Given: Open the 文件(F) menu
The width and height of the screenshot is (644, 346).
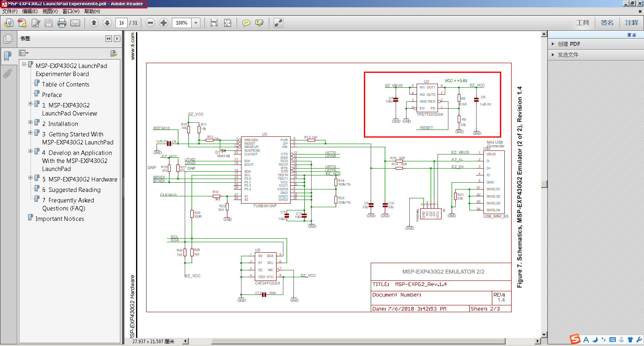Looking at the screenshot, I should pyautogui.click(x=10, y=11).
